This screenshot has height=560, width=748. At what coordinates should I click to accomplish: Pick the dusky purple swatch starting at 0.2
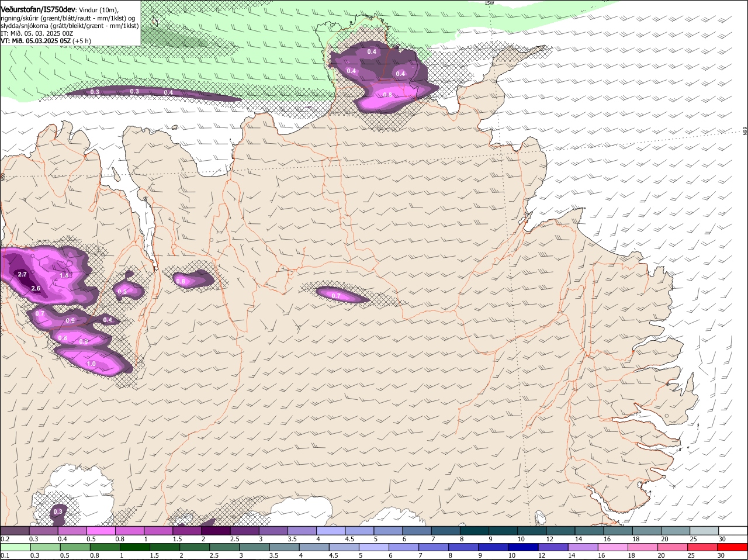(x=15, y=530)
